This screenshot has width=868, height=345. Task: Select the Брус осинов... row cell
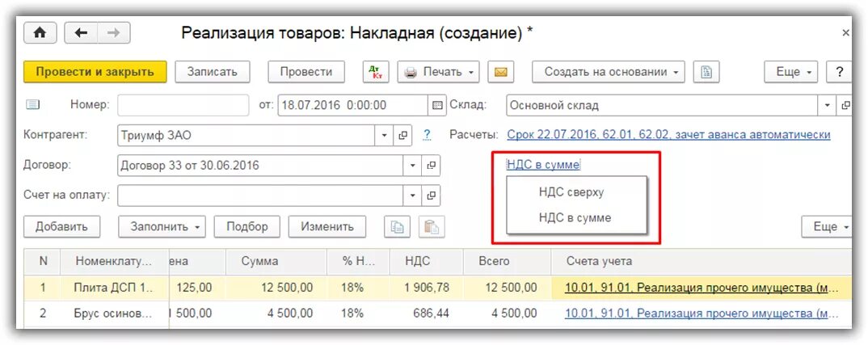114,313
